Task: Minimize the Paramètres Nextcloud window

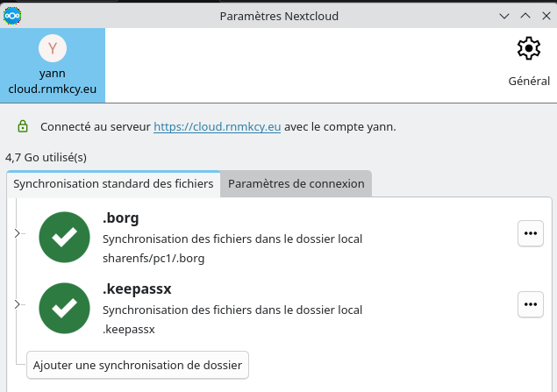Action: 503,15
